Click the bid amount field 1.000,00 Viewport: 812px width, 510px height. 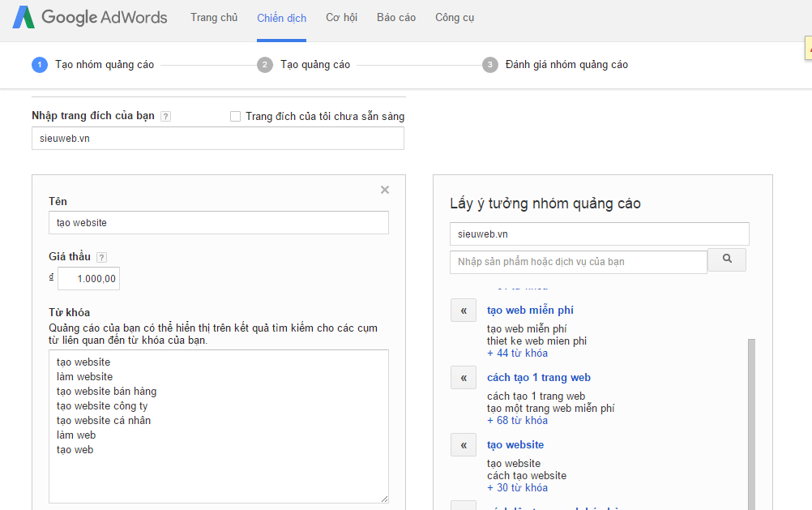click(88, 278)
